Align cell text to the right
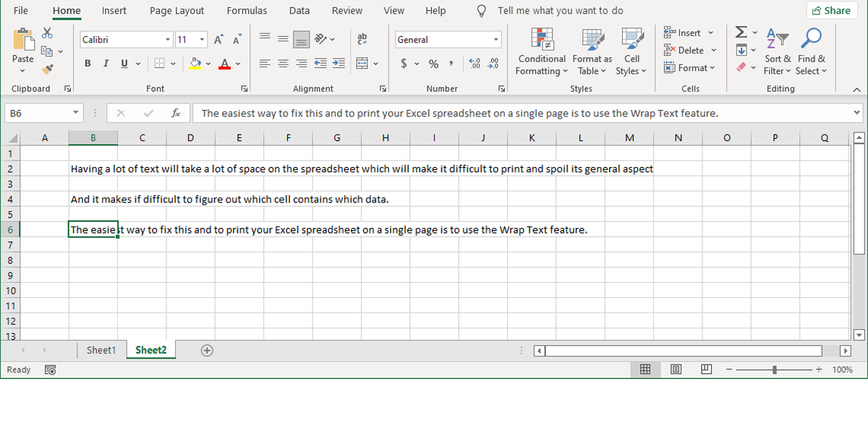This screenshot has height=434, width=868. click(x=302, y=64)
